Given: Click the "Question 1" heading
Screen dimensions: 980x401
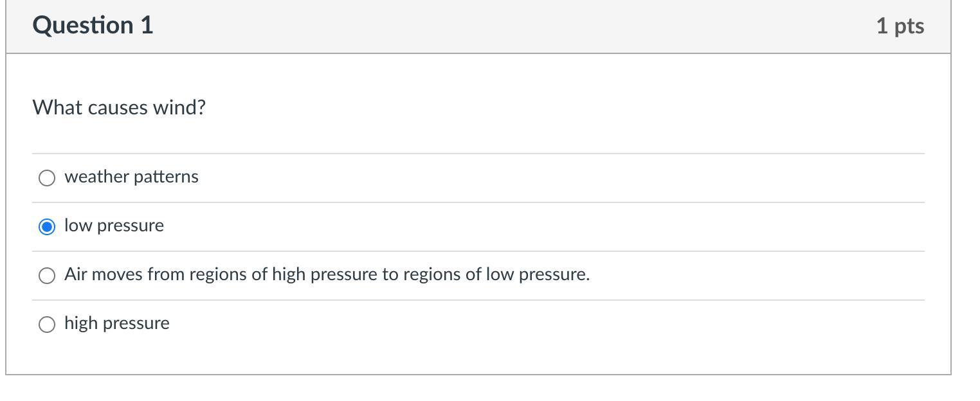Looking at the screenshot, I should [x=93, y=25].
